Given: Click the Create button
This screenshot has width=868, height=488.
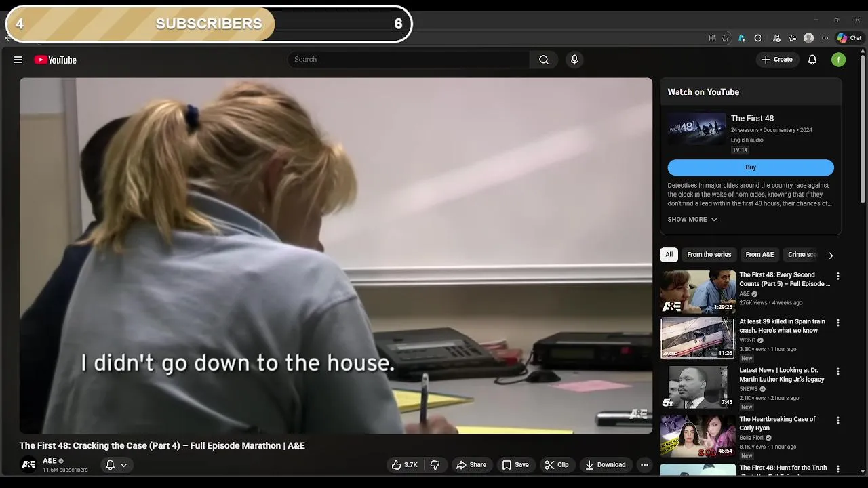Looking at the screenshot, I should point(777,60).
